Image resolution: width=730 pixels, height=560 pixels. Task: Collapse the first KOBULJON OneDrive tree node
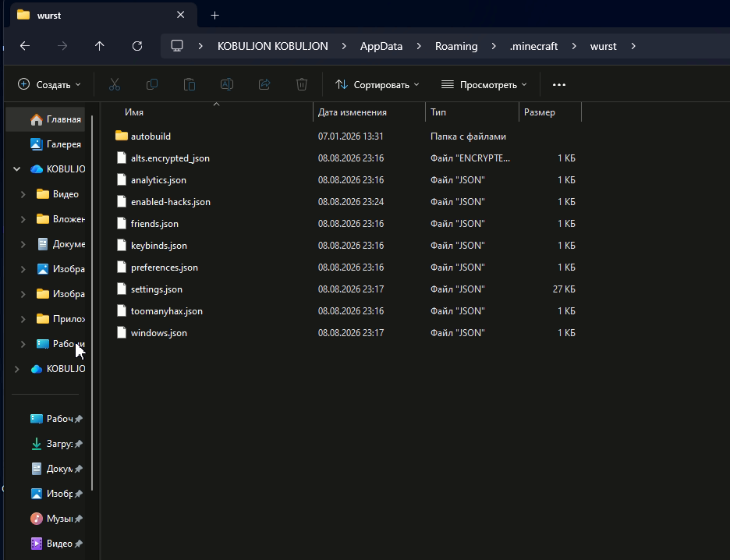tap(16, 169)
